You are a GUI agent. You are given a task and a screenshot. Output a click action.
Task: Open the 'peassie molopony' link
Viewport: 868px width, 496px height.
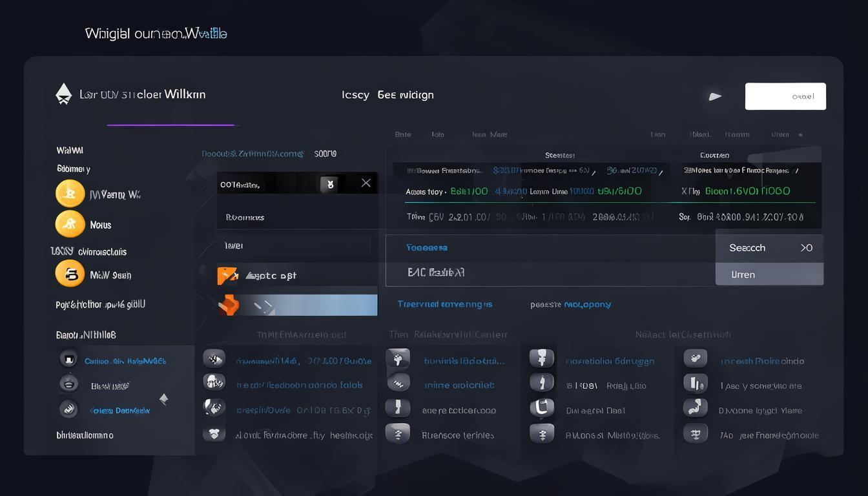click(570, 304)
